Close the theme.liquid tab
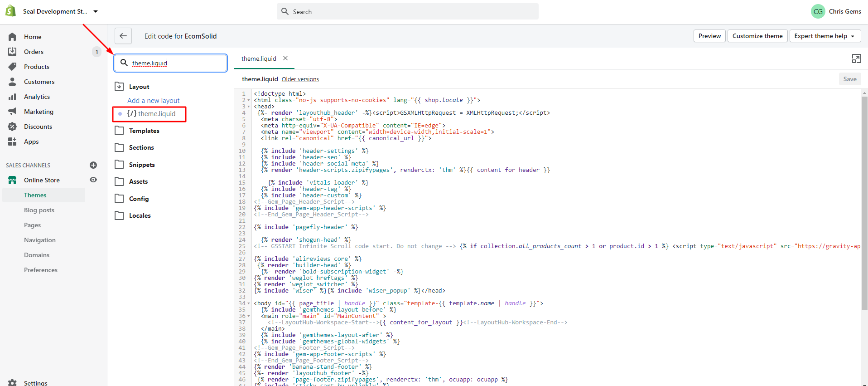868x386 pixels. coord(285,58)
